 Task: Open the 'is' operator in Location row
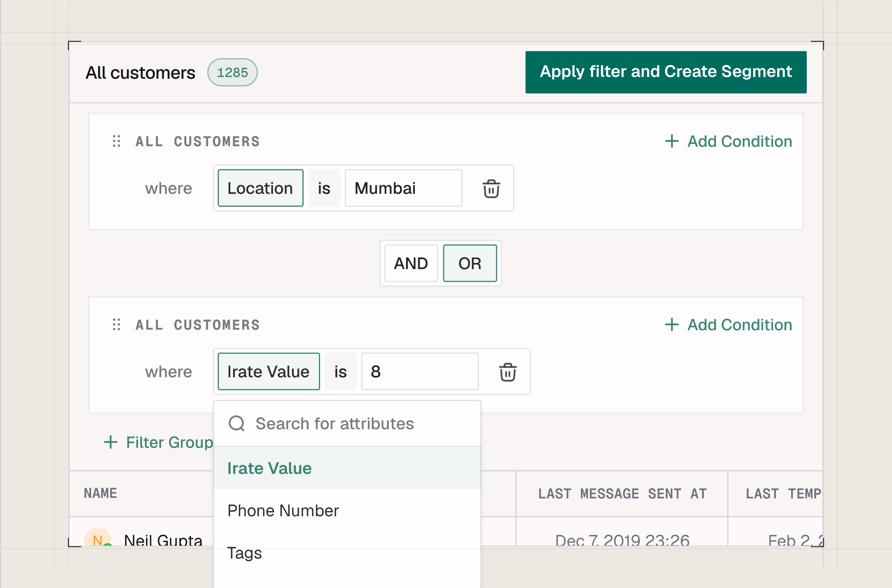pos(324,189)
